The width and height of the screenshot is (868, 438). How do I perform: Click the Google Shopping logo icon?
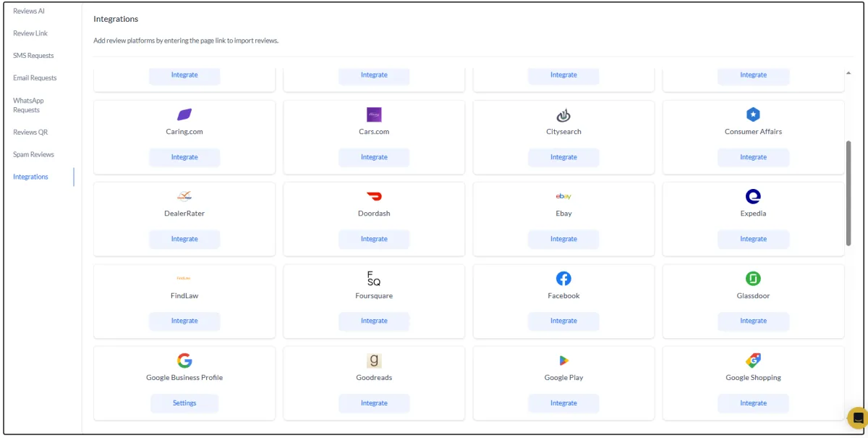[x=753, y=361]
